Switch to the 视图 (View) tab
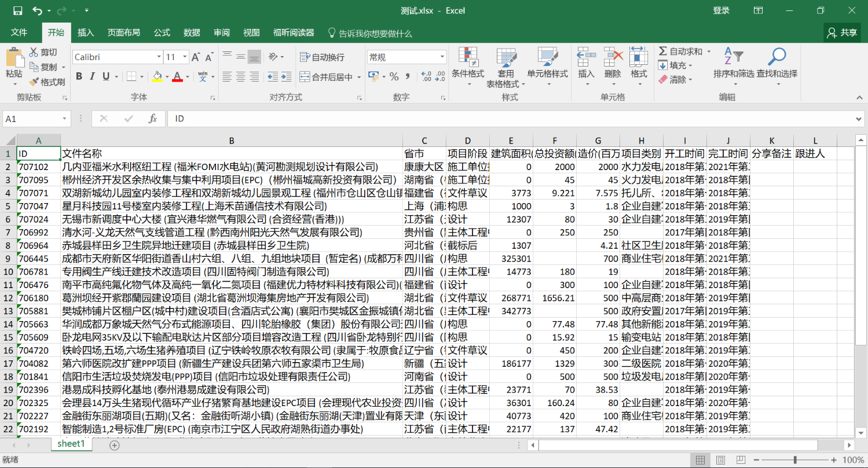Image resolution: width=868 pixels, height=468 pixels. [251, 33]
